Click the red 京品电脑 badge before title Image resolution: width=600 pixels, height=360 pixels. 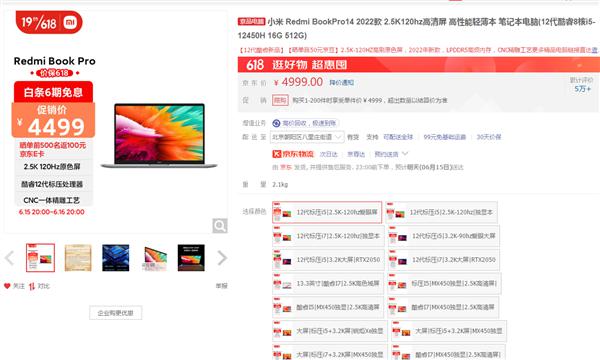(x=251, y=21)
